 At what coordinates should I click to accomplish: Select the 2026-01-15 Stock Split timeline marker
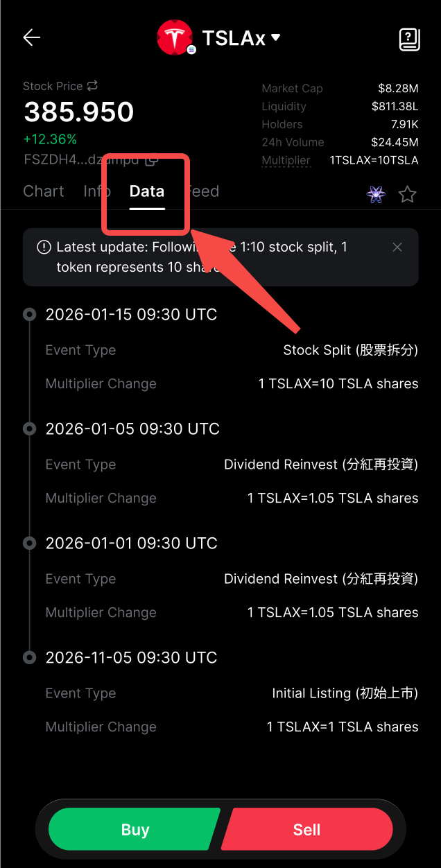(29, 315)
